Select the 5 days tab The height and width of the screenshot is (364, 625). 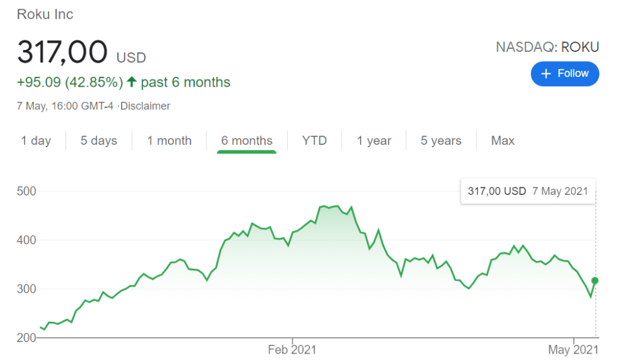pos(98,141)
